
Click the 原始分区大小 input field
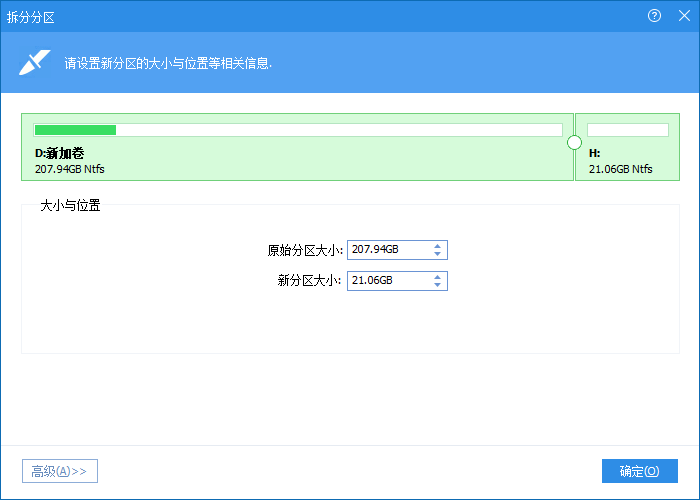(x=388, y=250)
